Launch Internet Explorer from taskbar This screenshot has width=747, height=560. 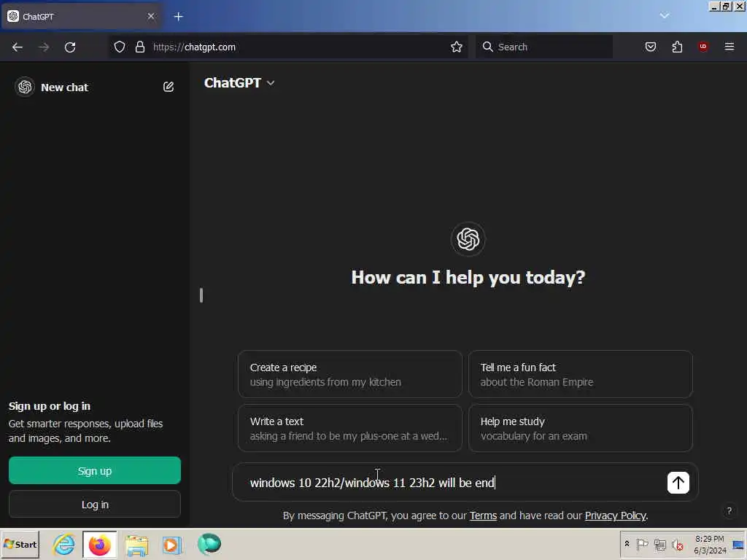click(x=64, y=544)
